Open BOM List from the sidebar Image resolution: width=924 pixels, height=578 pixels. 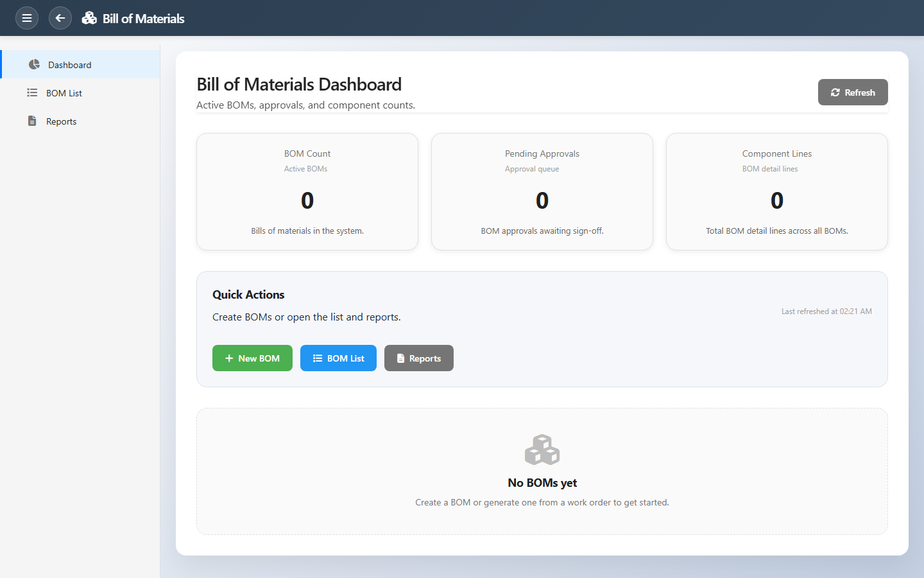click(64, 93)
